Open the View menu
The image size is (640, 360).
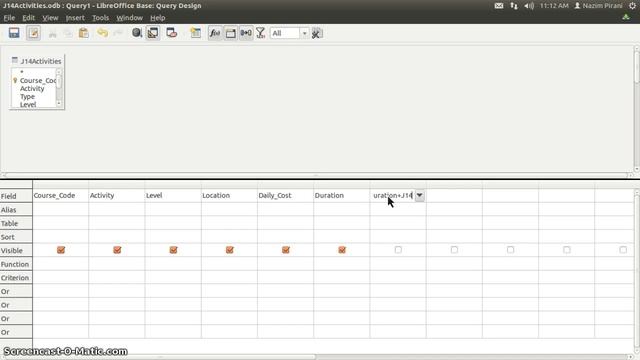click(50, 18)
